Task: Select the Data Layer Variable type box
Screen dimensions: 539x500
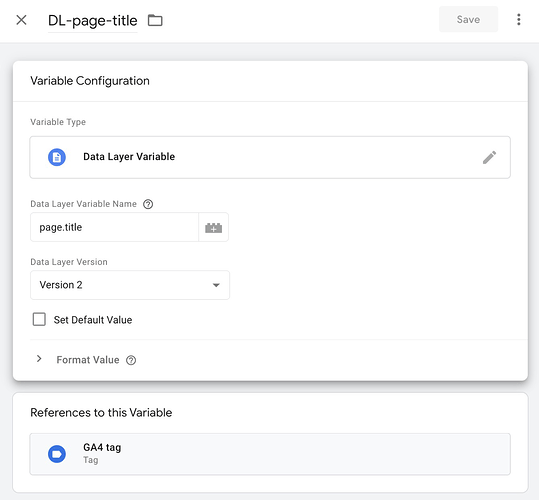Action: [x=270, y=157]
